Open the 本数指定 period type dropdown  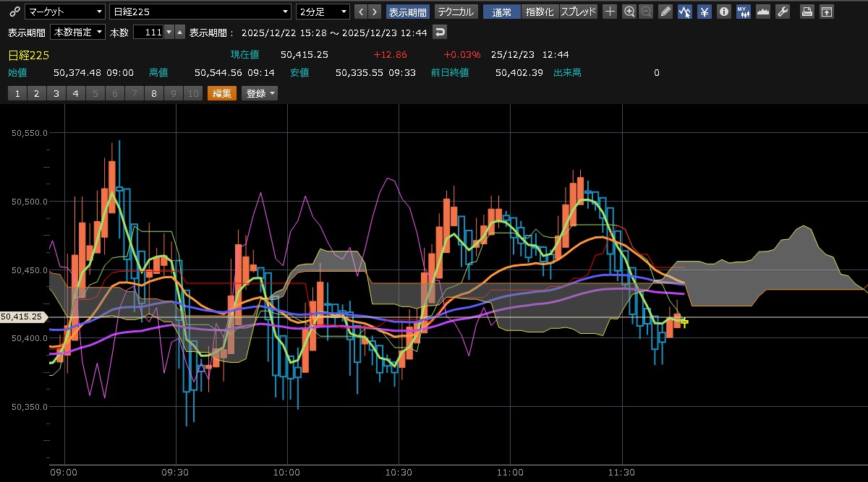[78, 33]
